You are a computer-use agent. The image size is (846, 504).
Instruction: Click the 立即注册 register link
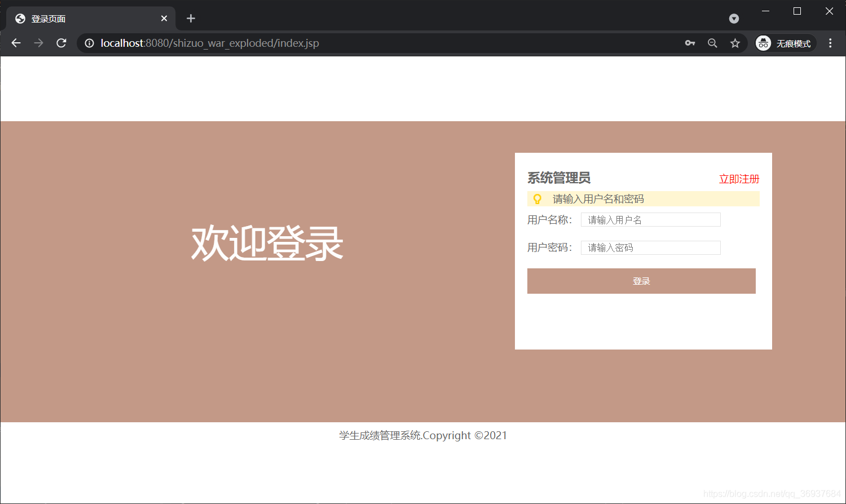point(739,179)
